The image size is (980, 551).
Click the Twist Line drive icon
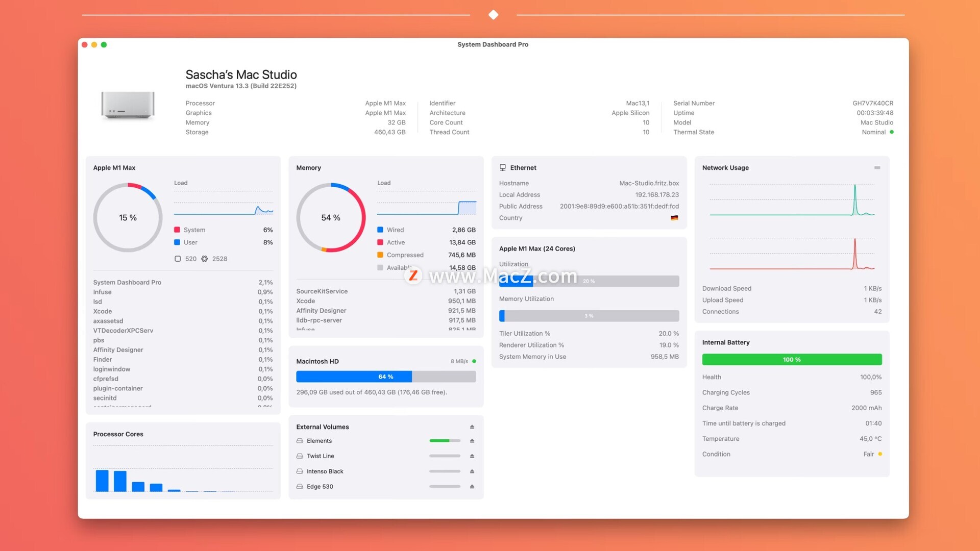300,456
